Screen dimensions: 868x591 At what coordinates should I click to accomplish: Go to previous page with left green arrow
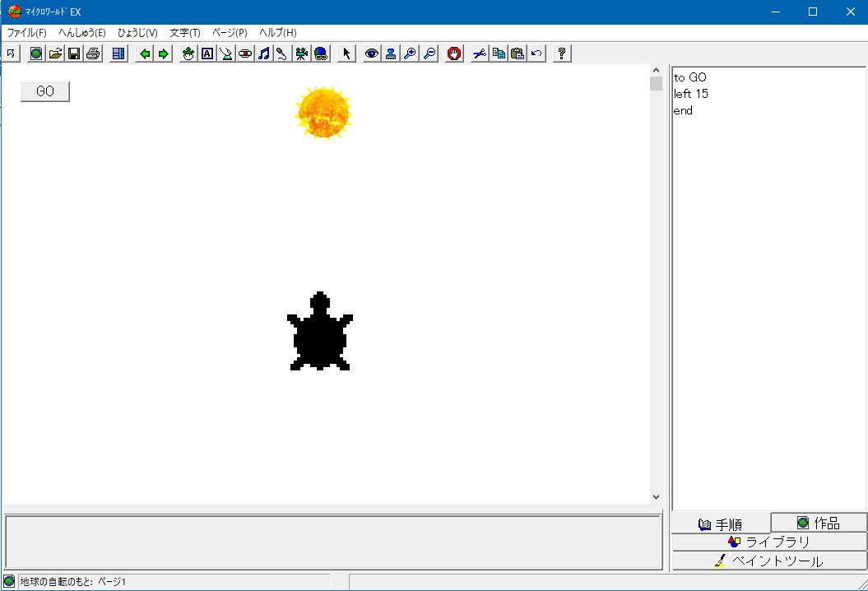click(x=145, y=54)
